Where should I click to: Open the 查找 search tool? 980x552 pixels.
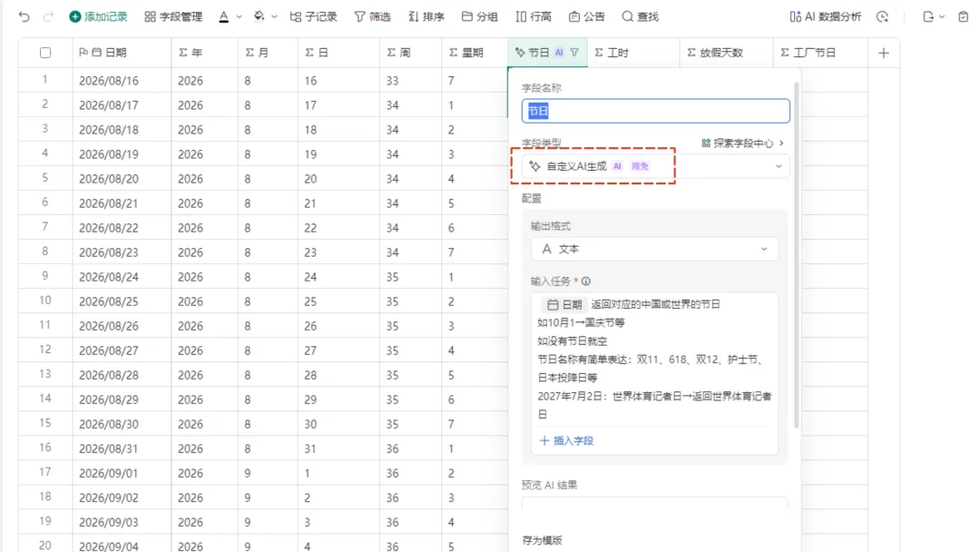(641, 17)
